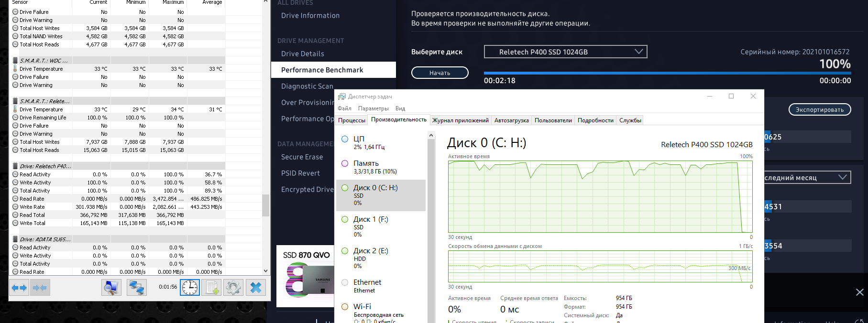The width and height of the screenshot is (868, 323).
Task: Switch to the Процессы tab
Action: point(352,120)
